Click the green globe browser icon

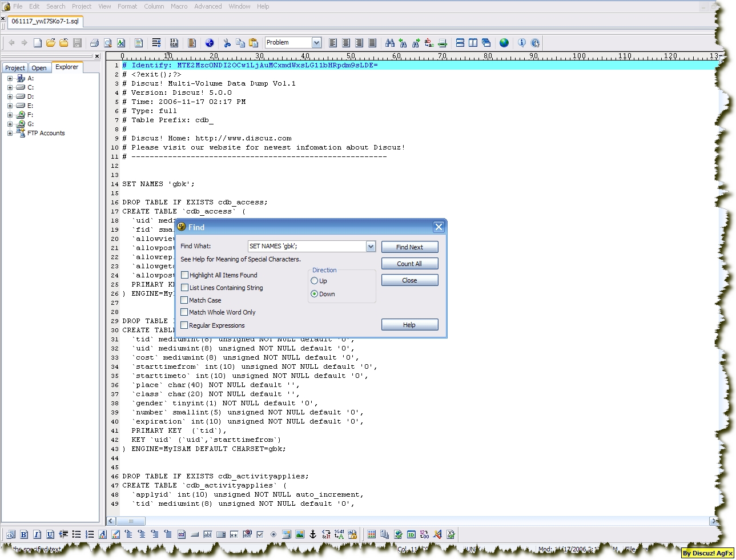[x=504, y=43]
